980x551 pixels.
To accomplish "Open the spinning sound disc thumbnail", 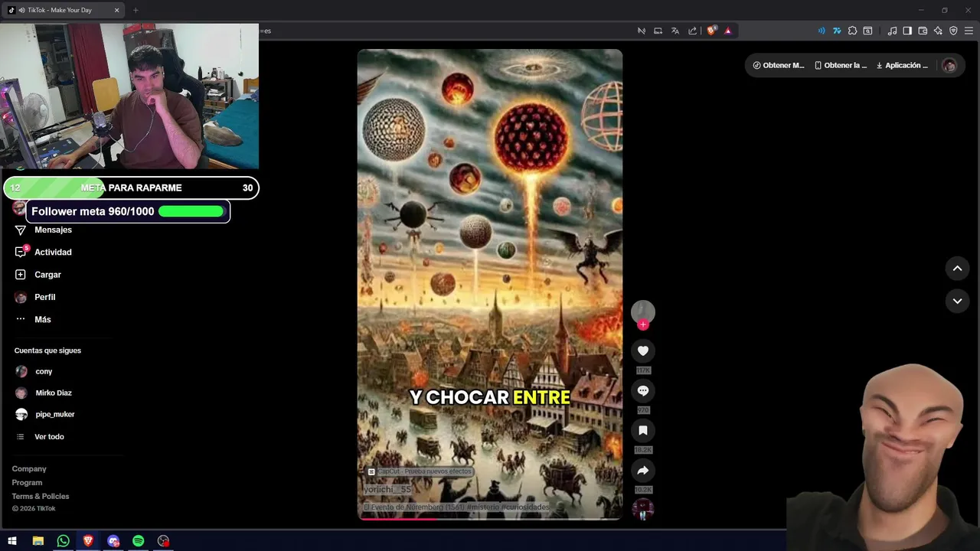I will tap(643, 509).
